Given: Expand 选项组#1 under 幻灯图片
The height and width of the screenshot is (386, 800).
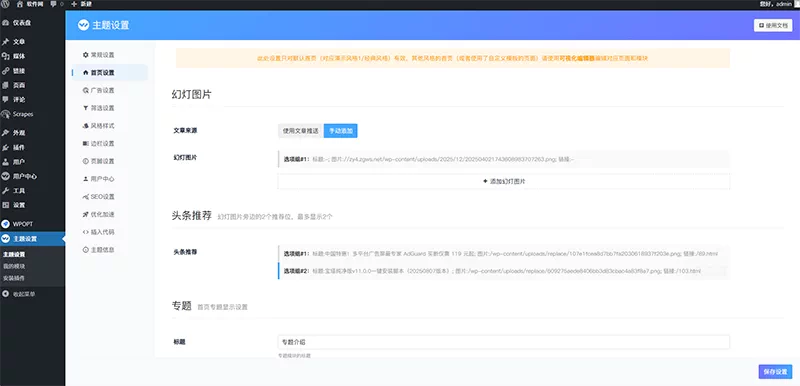Looking at the screenshot, I should (504, 159).
